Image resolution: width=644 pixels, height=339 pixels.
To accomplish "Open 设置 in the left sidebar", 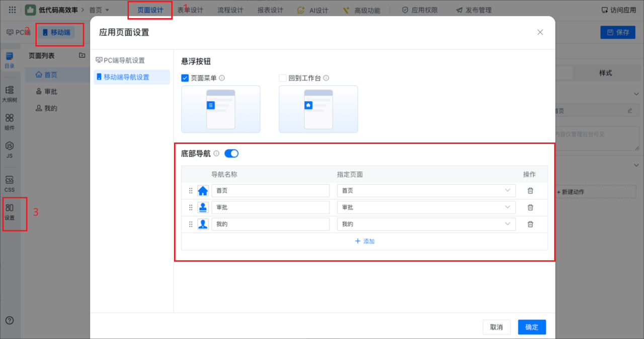I will [10, 212].
